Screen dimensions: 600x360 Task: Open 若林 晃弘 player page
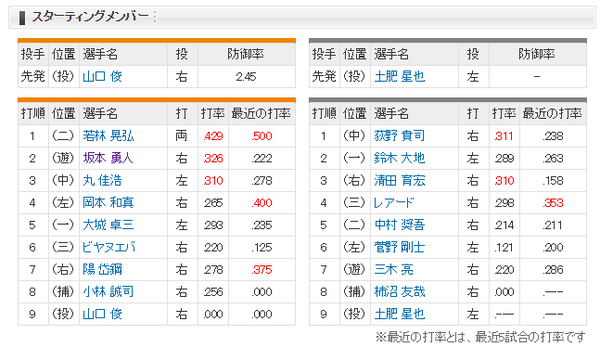pyautogui.click(x=108, y=136)
